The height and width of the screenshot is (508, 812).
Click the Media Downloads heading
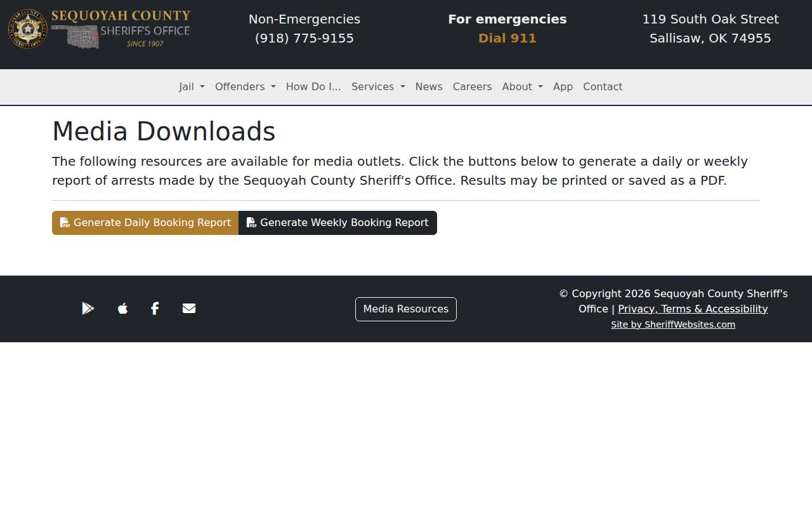click(164, 131)
